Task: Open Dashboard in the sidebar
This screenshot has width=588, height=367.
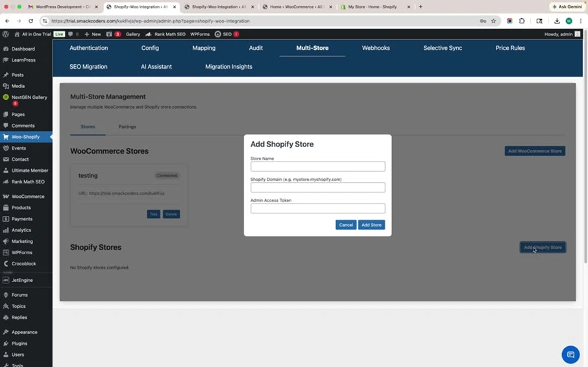Action: pyautogui.click(x=23, y=49)
